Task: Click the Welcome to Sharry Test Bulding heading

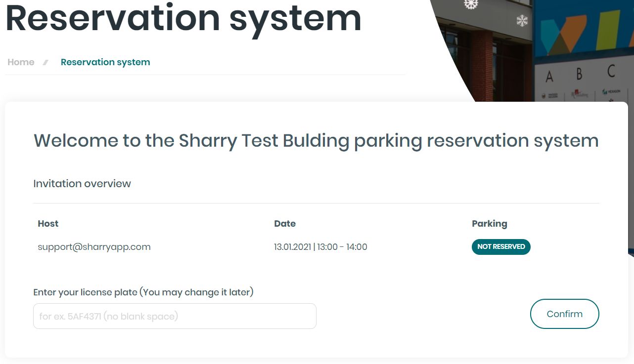Action: point(316,141)
